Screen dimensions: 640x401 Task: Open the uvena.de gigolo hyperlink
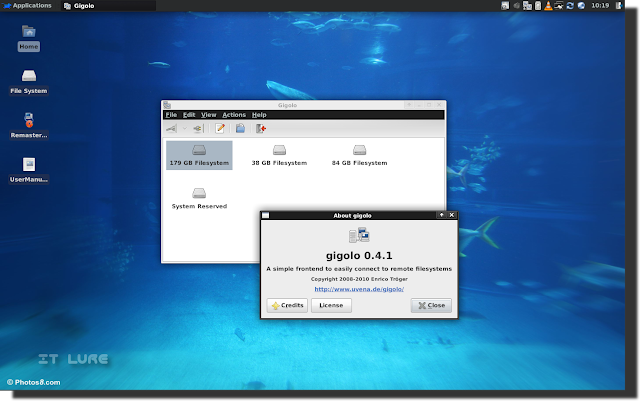point(359,289)
